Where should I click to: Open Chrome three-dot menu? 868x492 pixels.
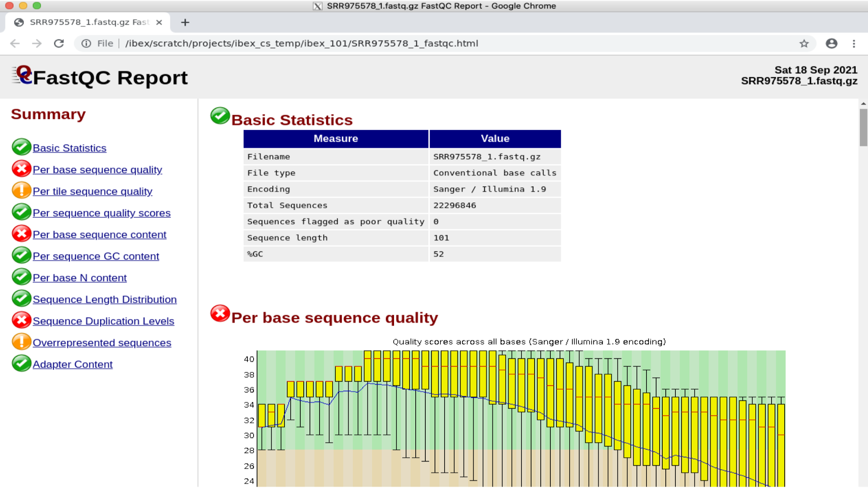click(854, 43)
